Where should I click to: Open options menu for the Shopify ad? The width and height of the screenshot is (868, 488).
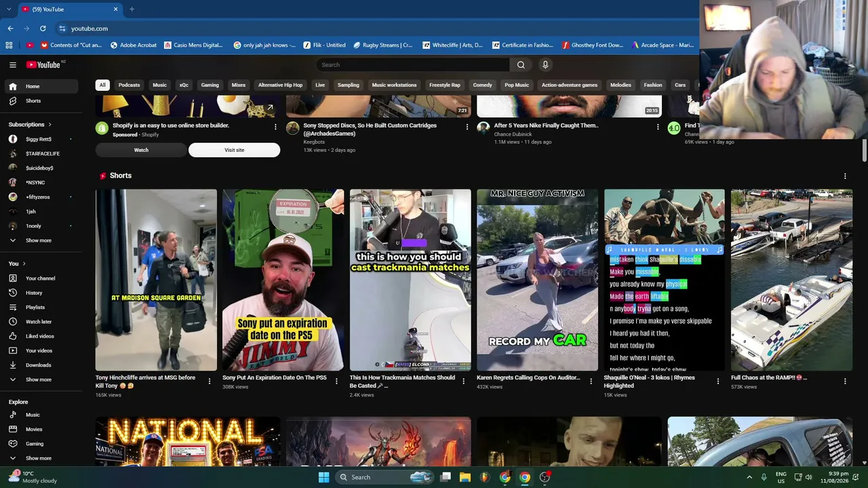[x=275, y=127]
